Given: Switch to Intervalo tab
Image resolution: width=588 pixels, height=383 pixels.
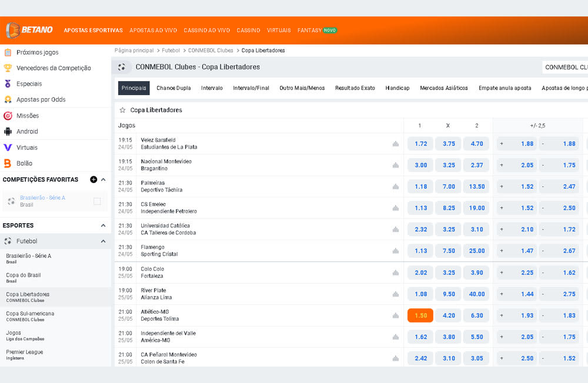Looking at the screenshot, I should coord(212,88).
